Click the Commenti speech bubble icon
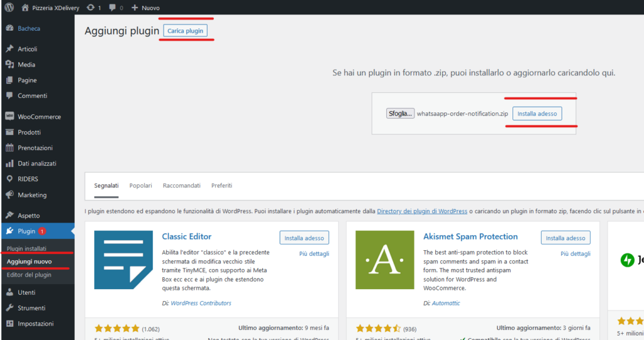The image size is (644, 340). click(x=9, y=96)
